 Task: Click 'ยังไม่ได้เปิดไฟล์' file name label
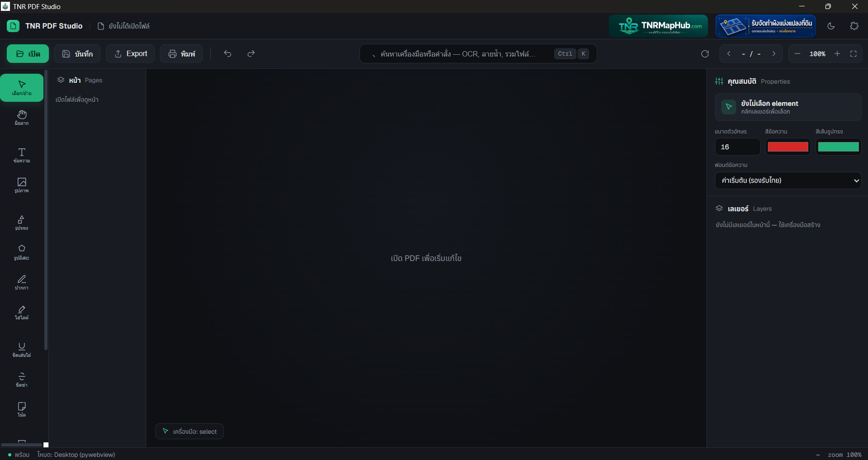[129, 26]
